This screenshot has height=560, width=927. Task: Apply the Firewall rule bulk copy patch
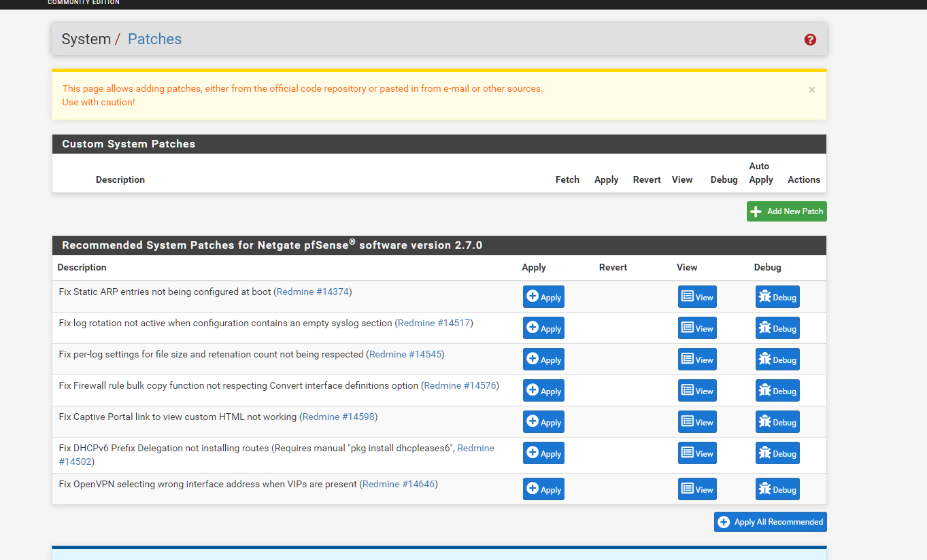point(543,391)
